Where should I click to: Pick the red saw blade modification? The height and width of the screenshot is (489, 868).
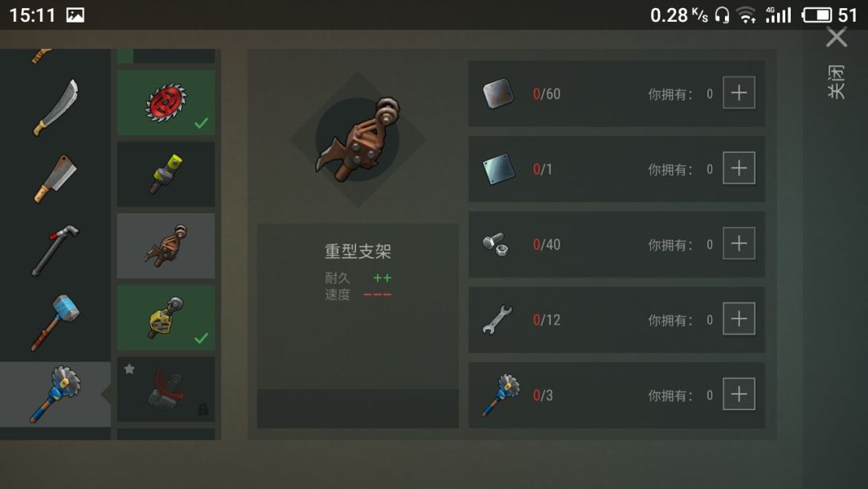tap(166, 102)
